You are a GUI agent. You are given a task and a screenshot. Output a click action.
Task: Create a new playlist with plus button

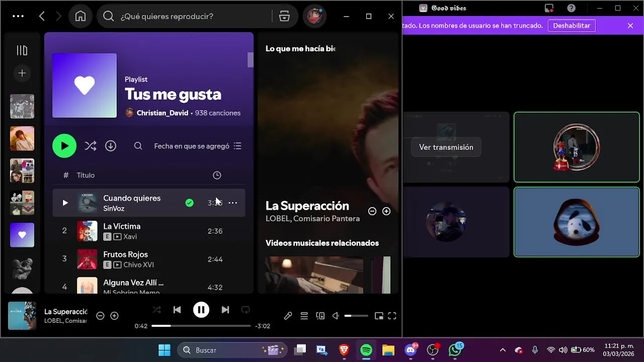click(22, 73)
